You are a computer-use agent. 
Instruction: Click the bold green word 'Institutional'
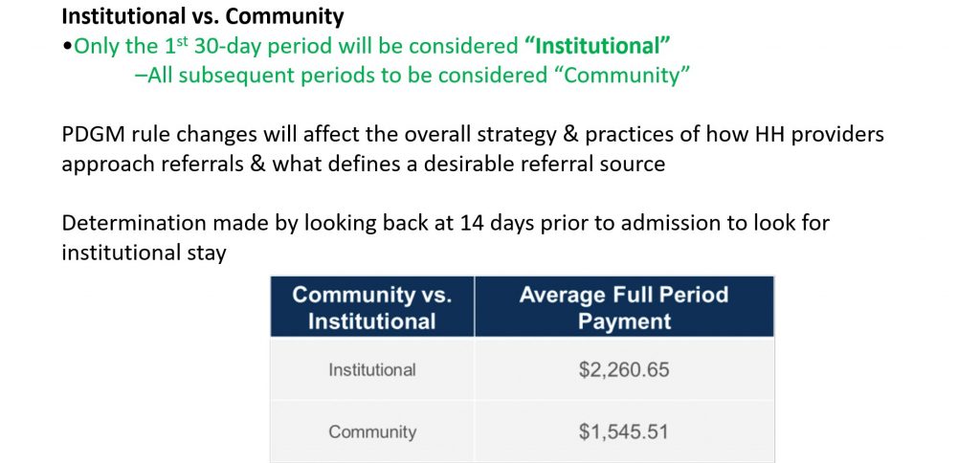(598, 46)
